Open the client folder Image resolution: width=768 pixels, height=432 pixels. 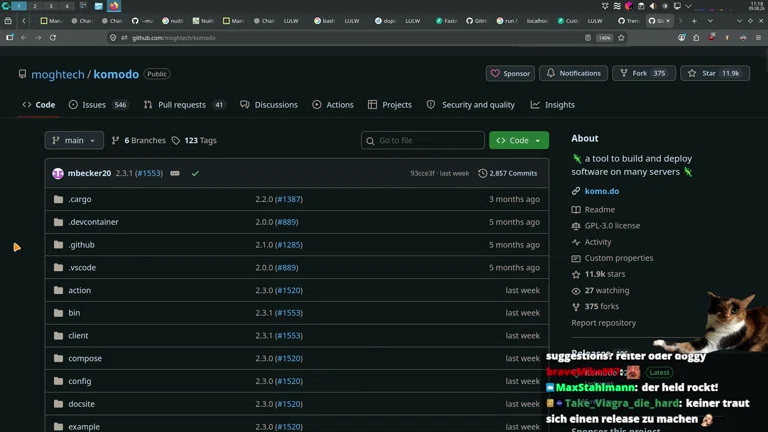coord(78,336)
